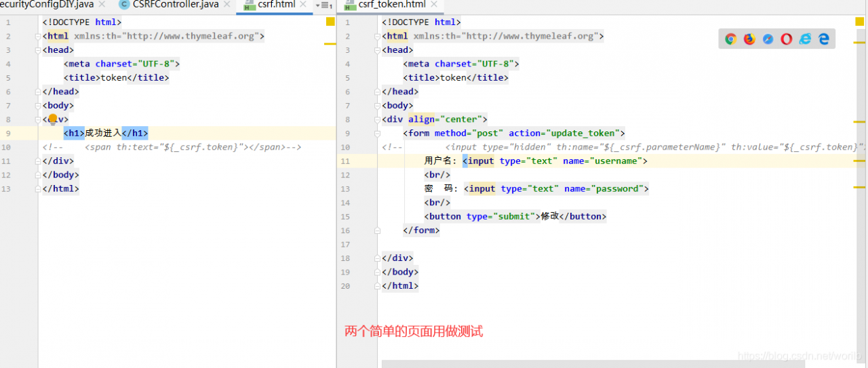This screenshot has width=868, height=368.
Task: Open page in Safari browser icon
Action: tap(768, 39)
